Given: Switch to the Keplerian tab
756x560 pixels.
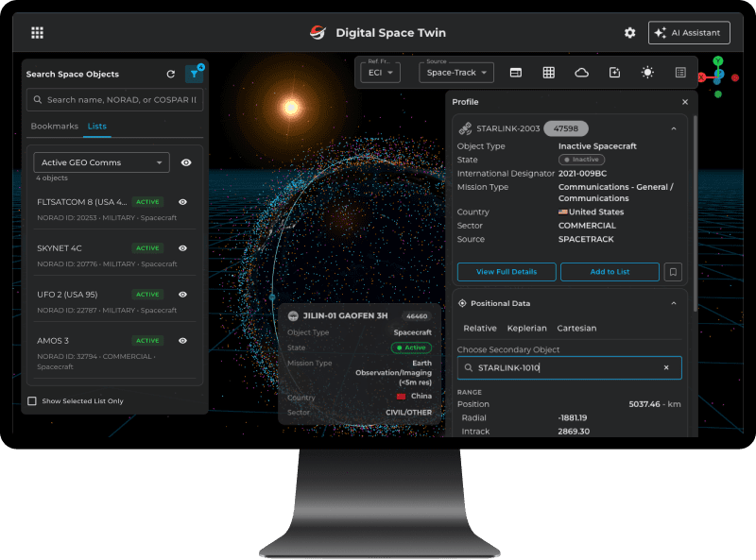Looking at the screenshot, I should coord(526,329).
